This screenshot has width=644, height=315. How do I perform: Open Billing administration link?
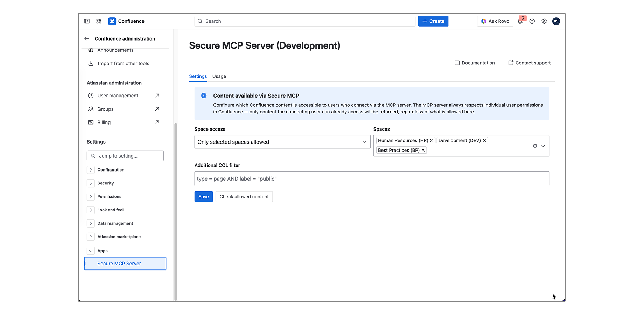tap(104, 122)
